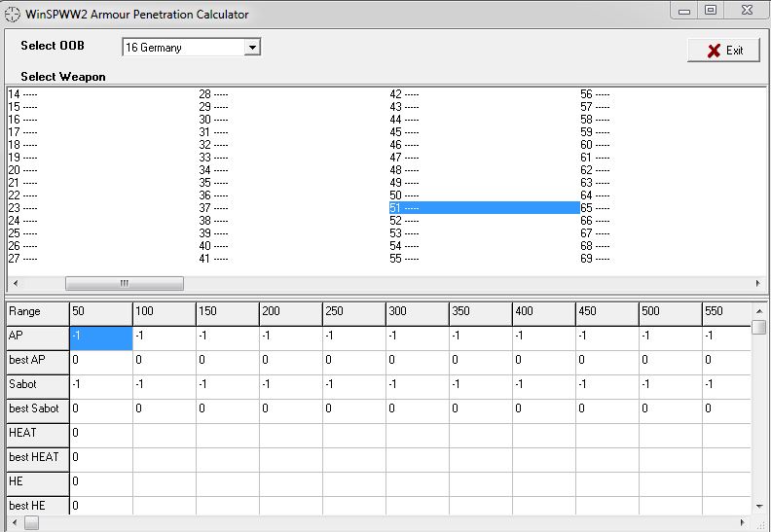Maximize the calculator window
The width and height of the screenshot is (771, 532).
[x=711, y=11]
